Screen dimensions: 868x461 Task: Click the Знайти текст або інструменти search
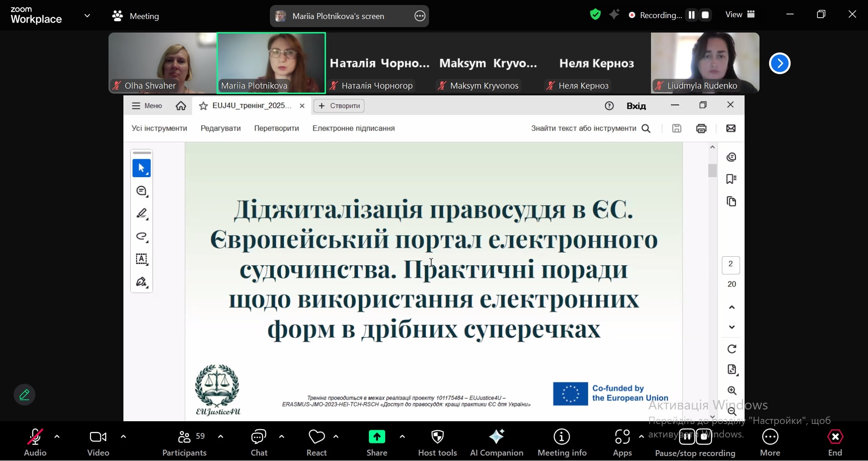[x=590, y=128]
